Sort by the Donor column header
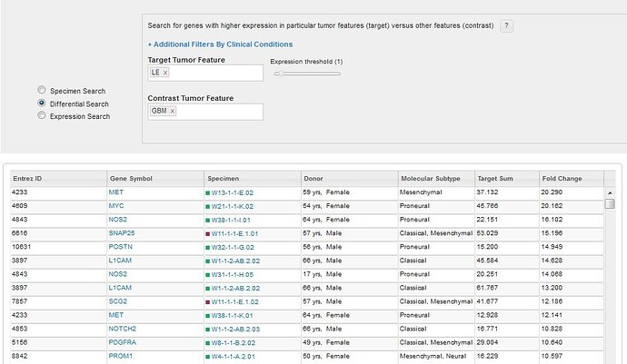Image resolution: width=627 pixels, height=364 pixels. 350,179
